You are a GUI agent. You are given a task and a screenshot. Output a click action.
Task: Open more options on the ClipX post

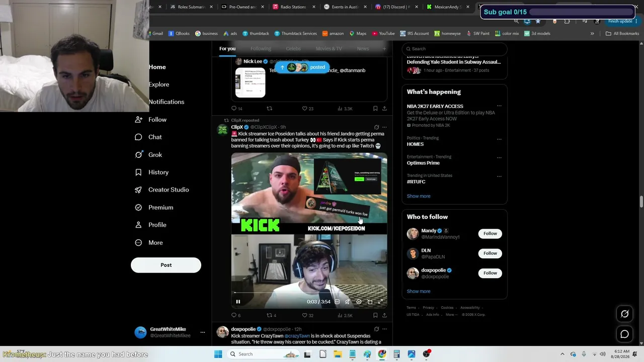tap(384, 127)
